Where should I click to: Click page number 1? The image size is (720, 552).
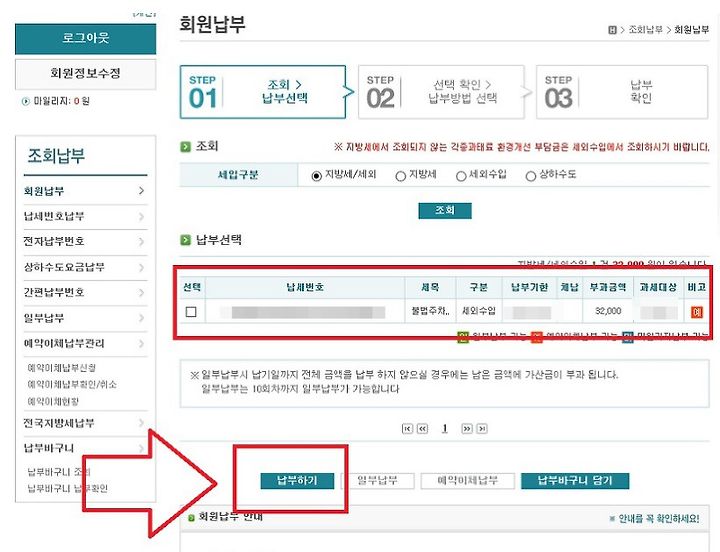pos(444,428)
